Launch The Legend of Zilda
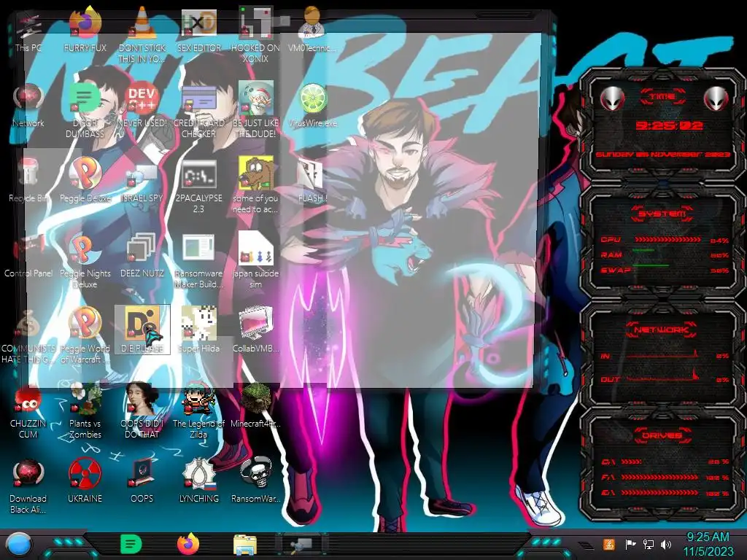Screen dimensions: 747x560 (198, 411)
